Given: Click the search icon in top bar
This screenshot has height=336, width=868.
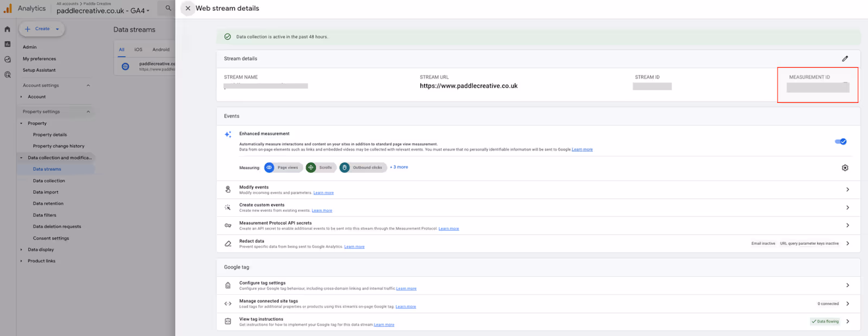Looking at the screenshot, I should tap(168, 8).
